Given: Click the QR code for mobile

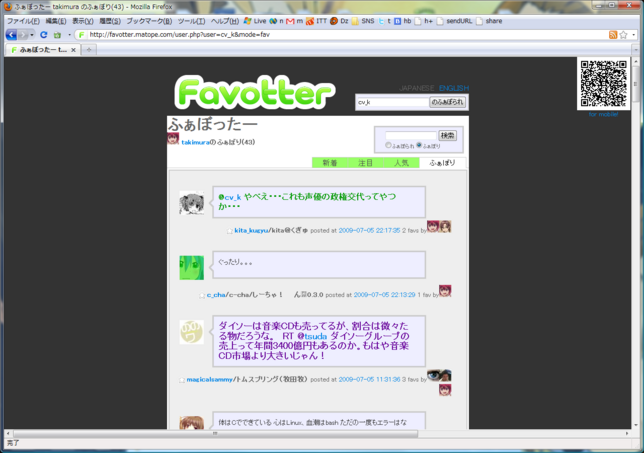Looking at the screenshot, I should click(x=603, y=84).
